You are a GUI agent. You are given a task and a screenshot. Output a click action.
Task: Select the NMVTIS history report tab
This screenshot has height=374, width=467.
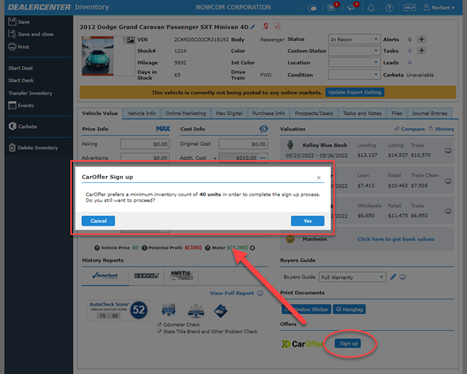coord(181,276)
